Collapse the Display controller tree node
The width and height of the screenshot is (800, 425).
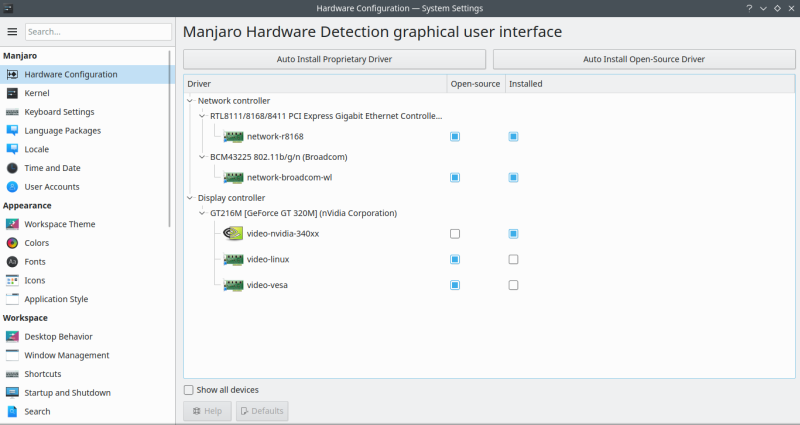(x=190, y=198)
